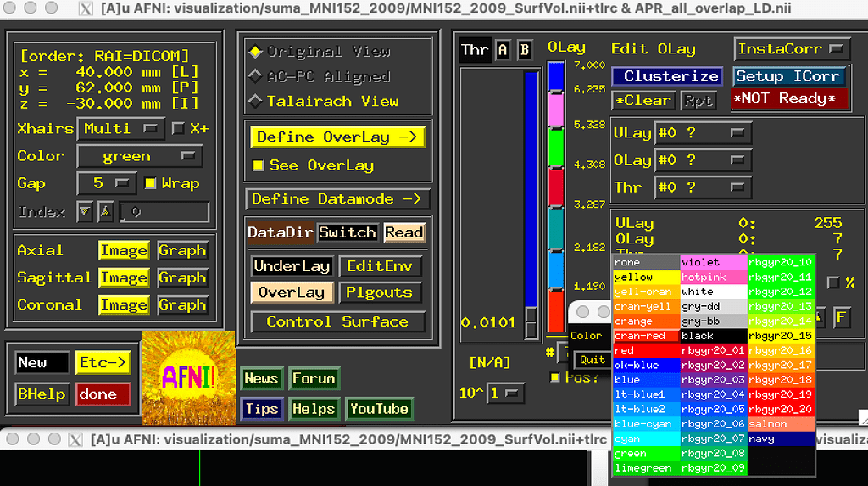This screenshot has height=486, width=868.
Task: Choose 'hotpink' in color menu
Action: pyautogui.click(x=714, y=277)
